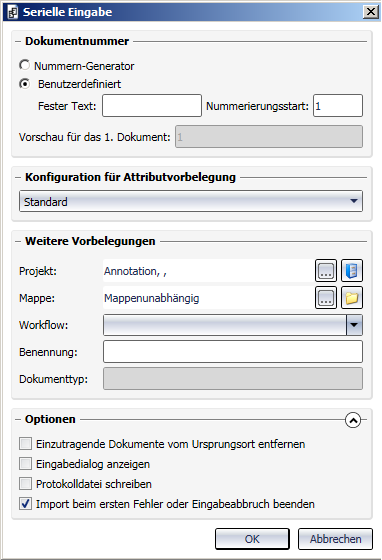
Task: Click the blue project cabinet icon
Action: coord(352,271)
